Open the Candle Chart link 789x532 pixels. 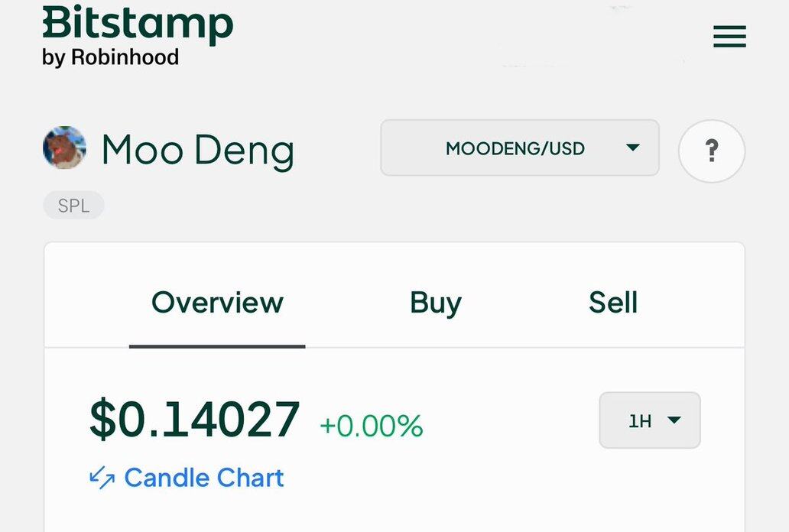click(204, 478)
